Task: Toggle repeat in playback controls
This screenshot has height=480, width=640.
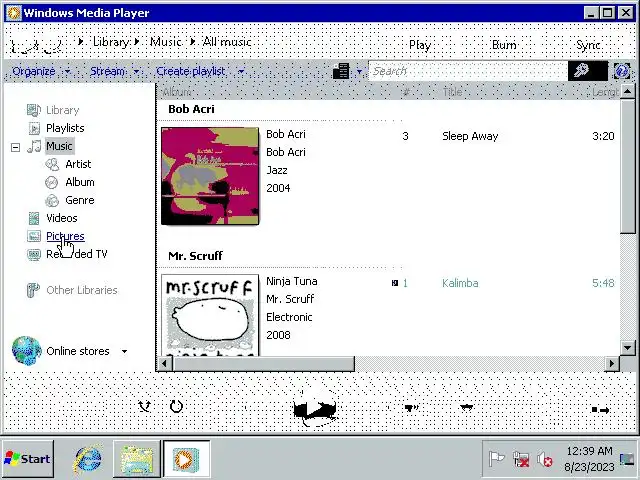Action: point(176,407)
